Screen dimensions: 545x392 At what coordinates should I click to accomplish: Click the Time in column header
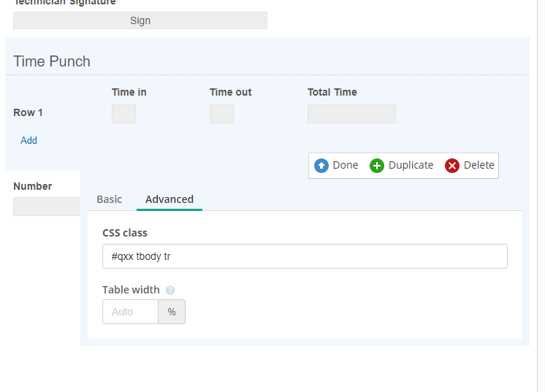pyautogui.click(x=129, y=92)
